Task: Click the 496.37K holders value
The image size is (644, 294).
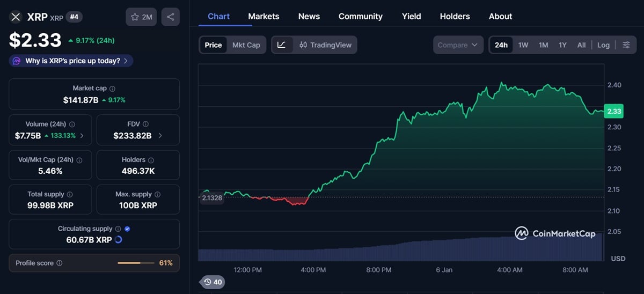Action: (x=138, y=171)
